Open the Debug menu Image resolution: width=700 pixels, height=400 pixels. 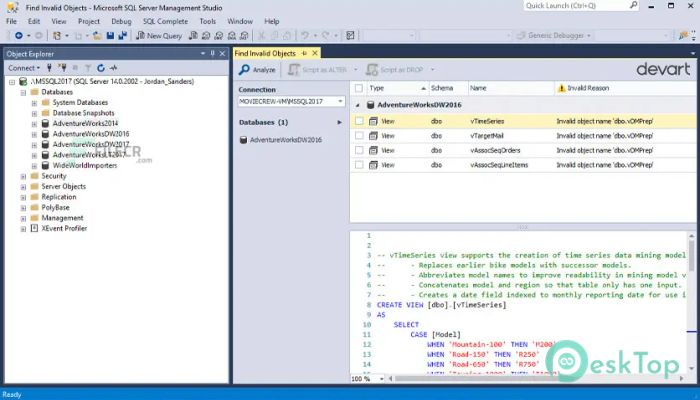tap(121, 21)
